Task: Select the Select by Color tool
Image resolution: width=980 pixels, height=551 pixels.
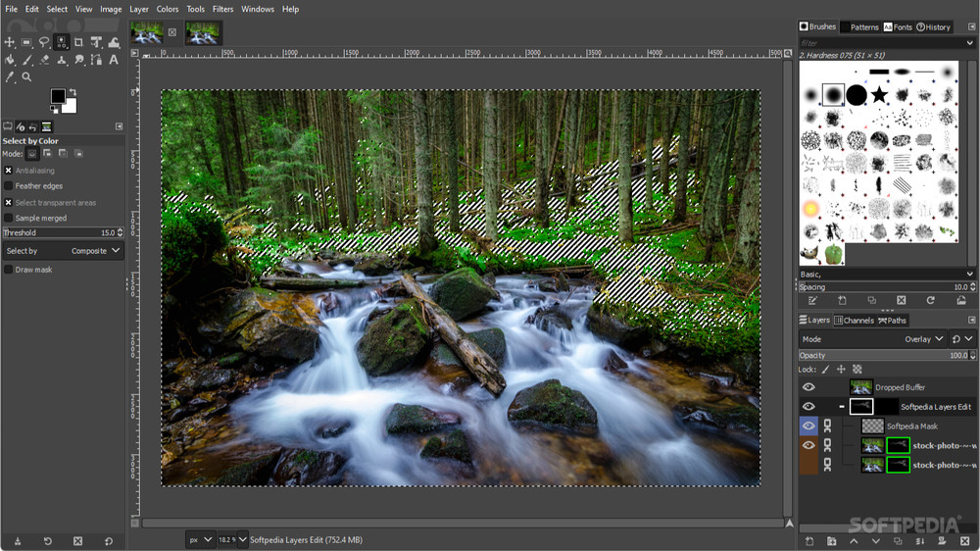Action: 61,42
